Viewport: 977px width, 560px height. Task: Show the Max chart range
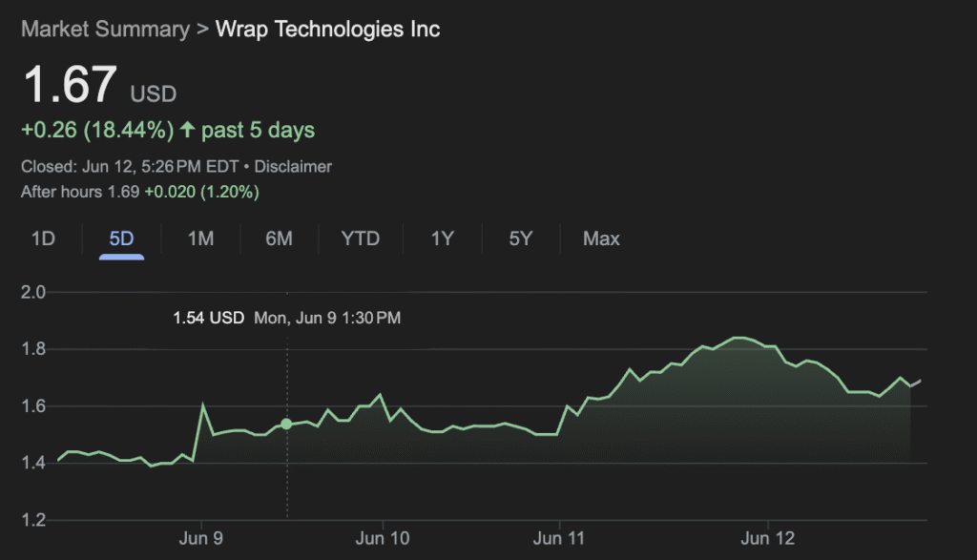coord(601,239)
